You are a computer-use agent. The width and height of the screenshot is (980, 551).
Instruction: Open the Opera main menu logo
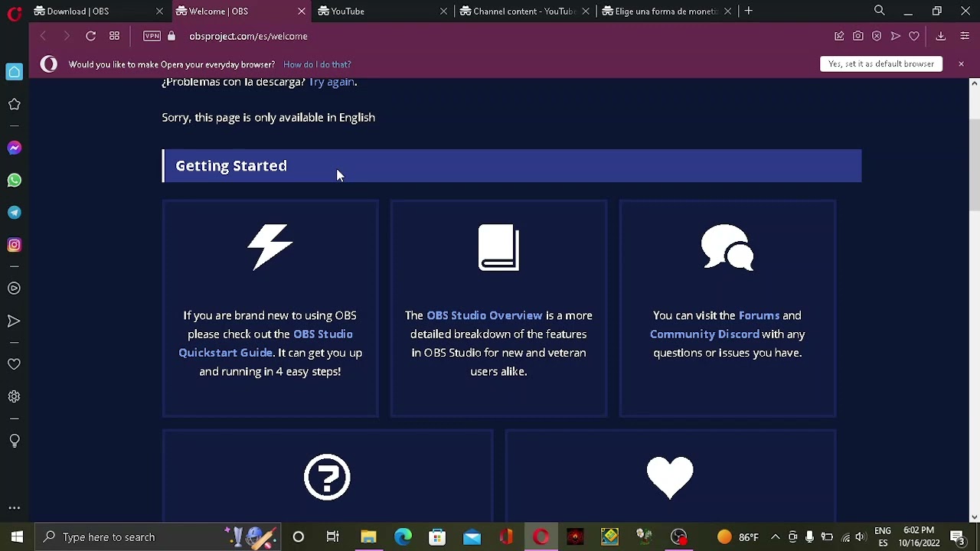tap(14, 12)
